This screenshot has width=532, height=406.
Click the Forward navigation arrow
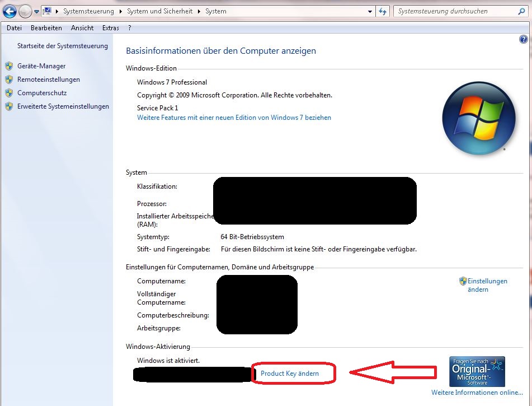point(25,12)
